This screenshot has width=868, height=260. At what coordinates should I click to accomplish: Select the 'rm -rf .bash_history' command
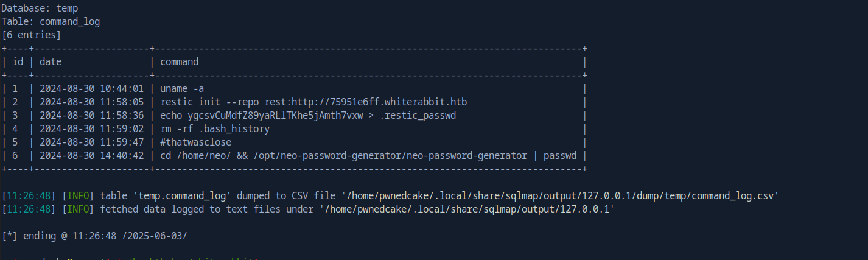(214, 128)
